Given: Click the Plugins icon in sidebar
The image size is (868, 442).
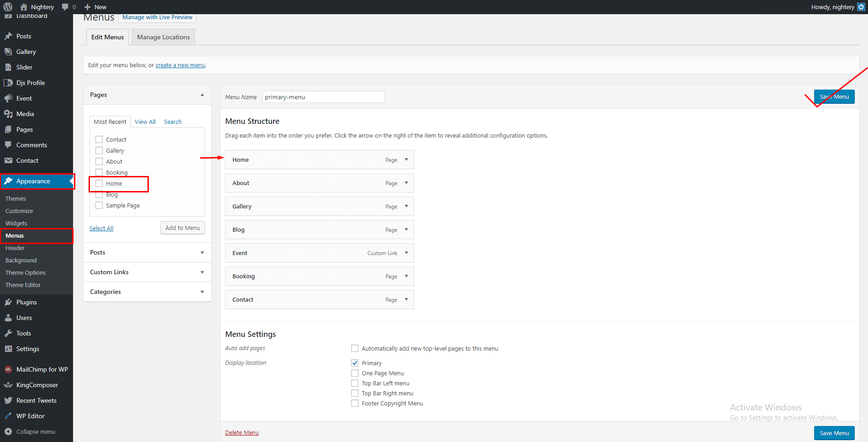Looking at the screenshot, I should tap(8, 302).
